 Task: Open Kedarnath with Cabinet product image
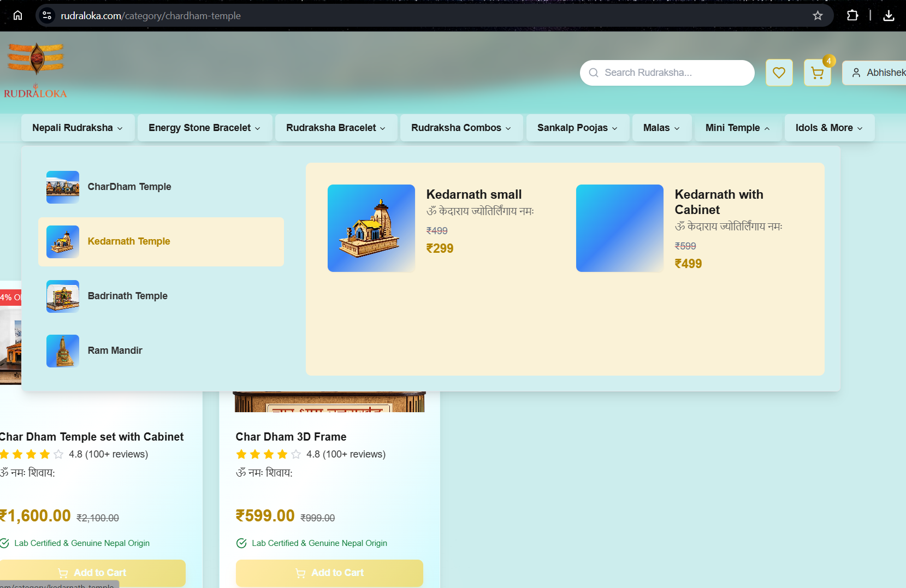pos(620,228)
